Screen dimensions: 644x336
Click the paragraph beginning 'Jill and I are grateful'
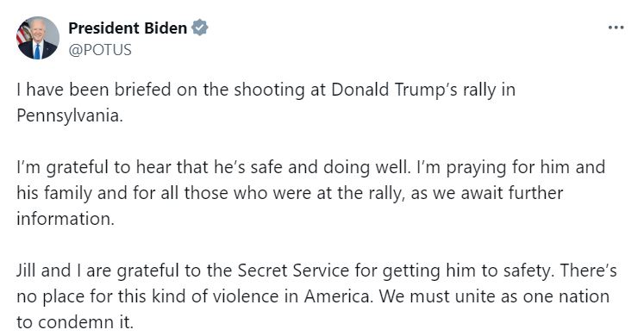pyautogui.click(x=316, y=296)
